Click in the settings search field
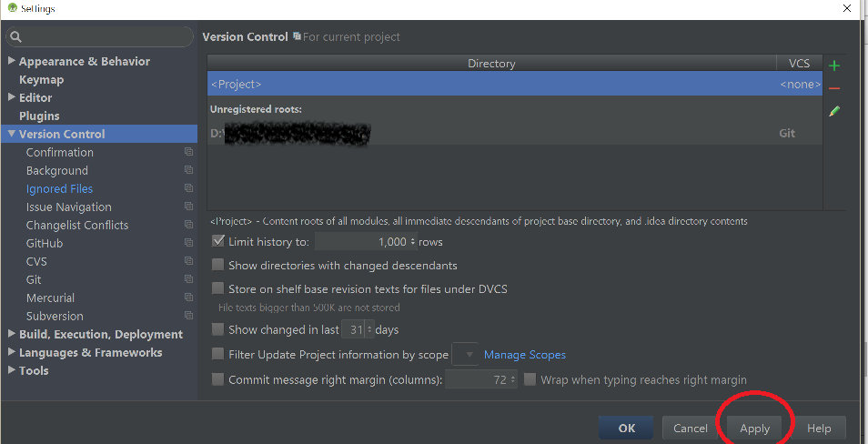The width and height of the screenshot is (868, 444). [100, 37]
